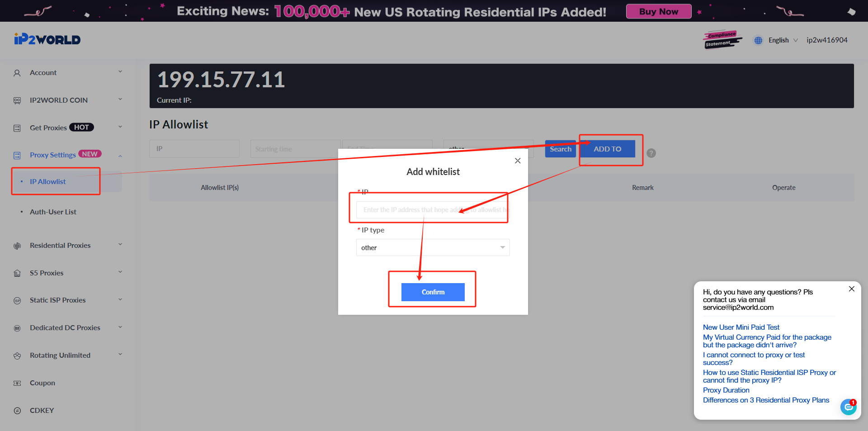Close the support chat popup

pyautogui.click(x=852, y=289)
